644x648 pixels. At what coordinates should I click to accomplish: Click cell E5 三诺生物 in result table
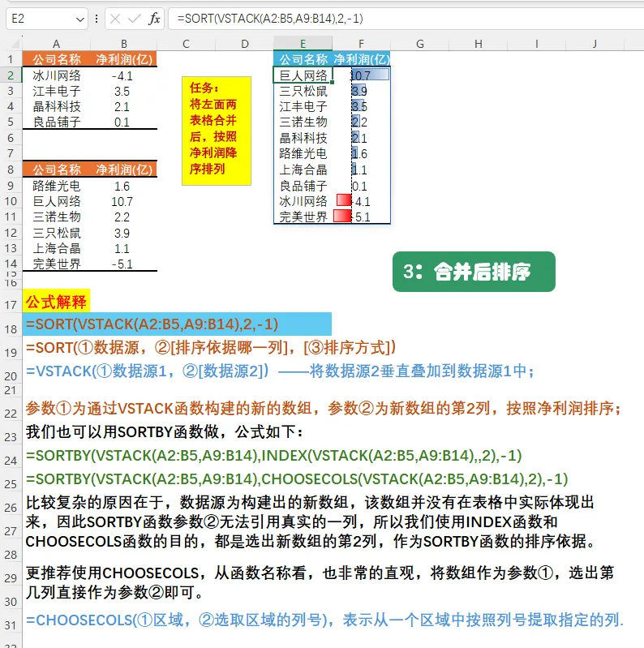303,122
